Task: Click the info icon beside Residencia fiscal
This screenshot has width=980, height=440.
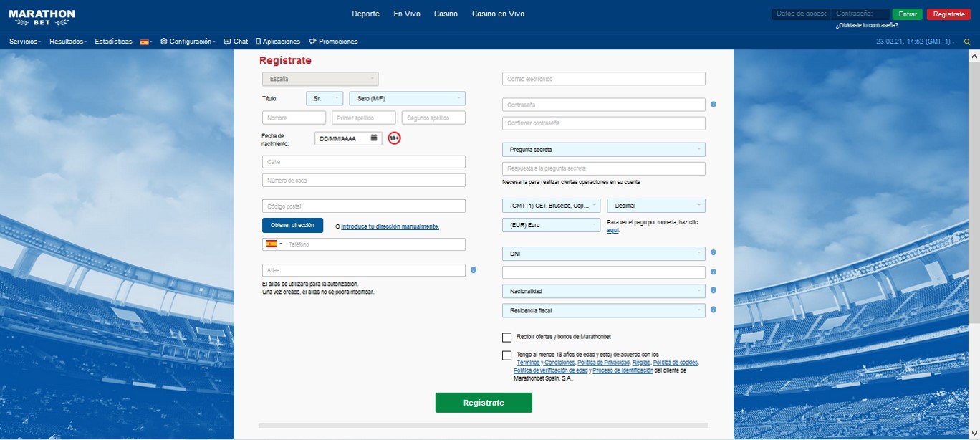Action: pos(714,310)
